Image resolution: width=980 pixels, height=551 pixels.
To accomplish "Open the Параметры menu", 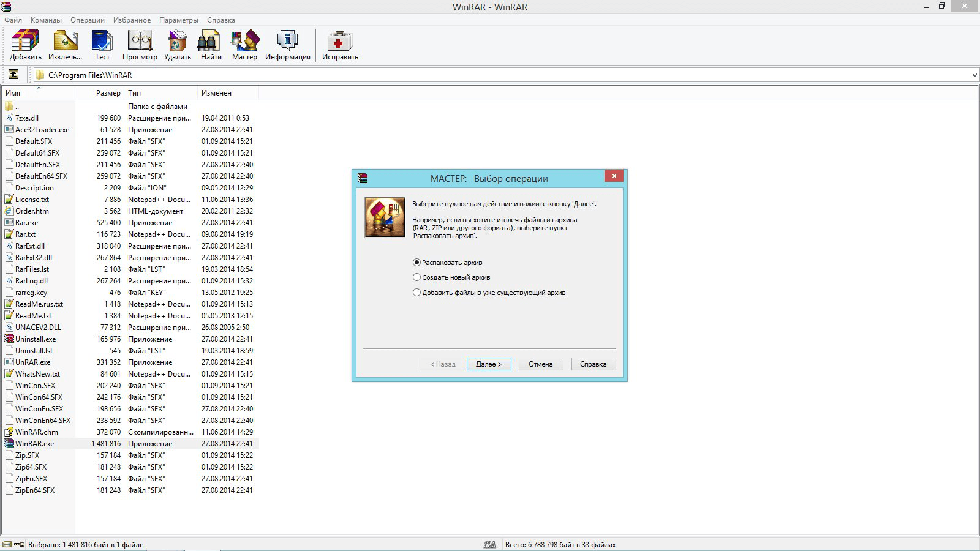I will coord(179,20).
